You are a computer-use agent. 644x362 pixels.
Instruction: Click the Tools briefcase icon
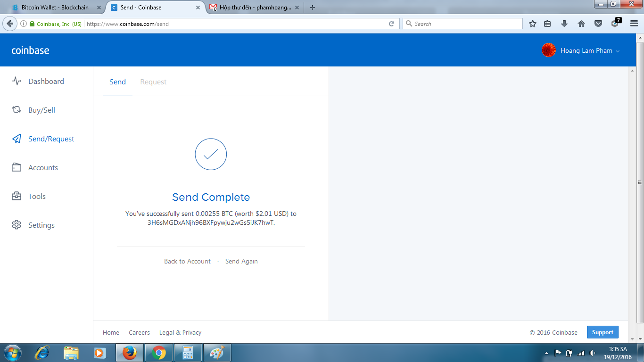pyautogui.click(x=17, y=196)
